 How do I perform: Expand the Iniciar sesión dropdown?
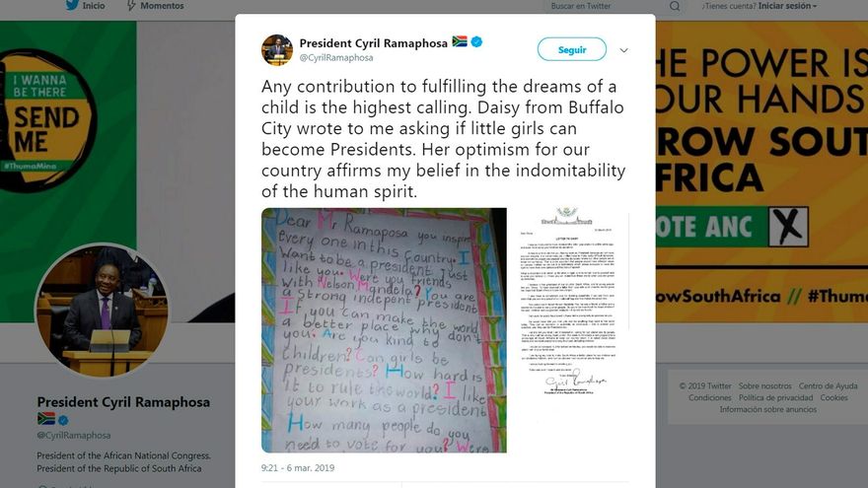pyautogui.click(x=787, y=6)
